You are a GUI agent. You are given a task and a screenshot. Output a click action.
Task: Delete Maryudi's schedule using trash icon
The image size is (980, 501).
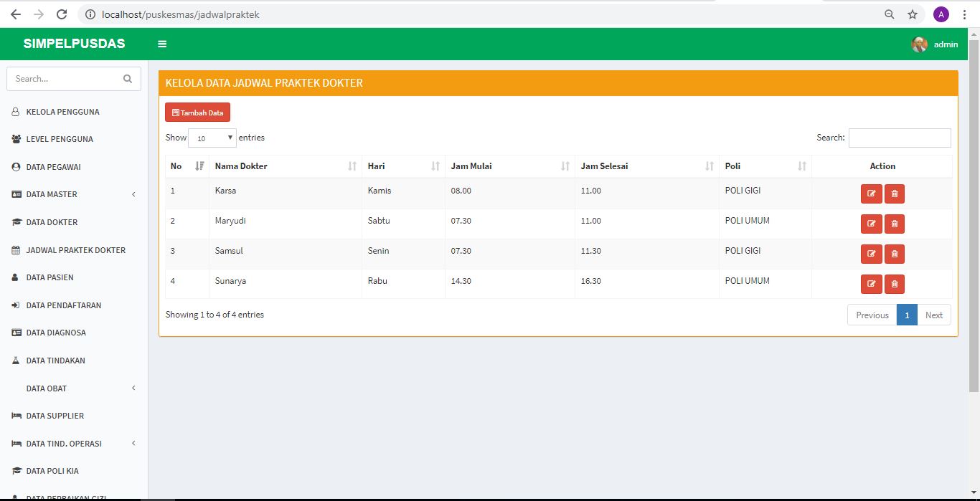894,224
